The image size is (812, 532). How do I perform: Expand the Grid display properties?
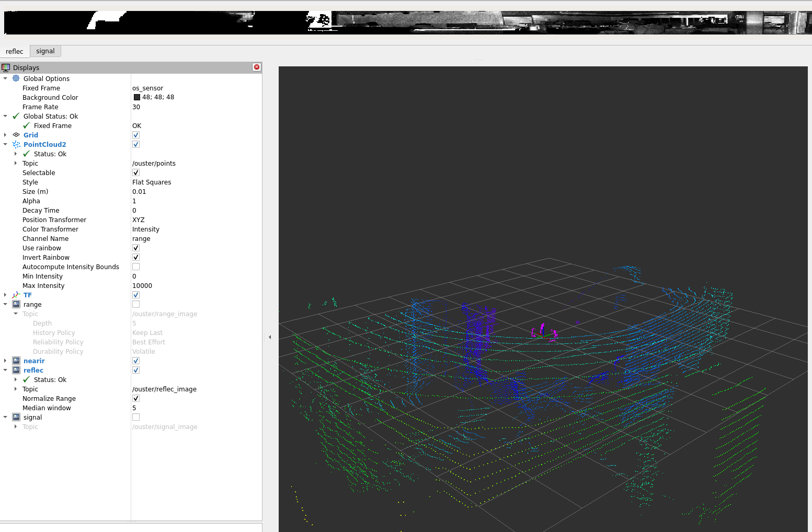[5, 135]
